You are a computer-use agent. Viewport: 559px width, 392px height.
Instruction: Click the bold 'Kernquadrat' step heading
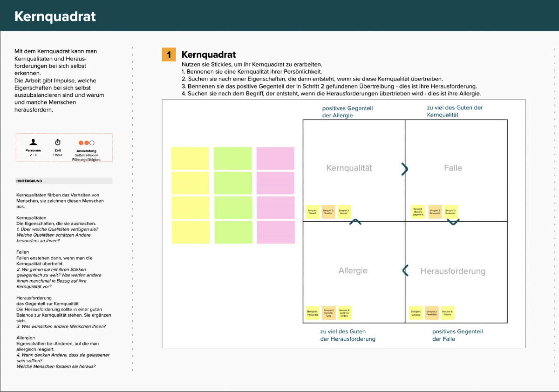coord(208,55)
